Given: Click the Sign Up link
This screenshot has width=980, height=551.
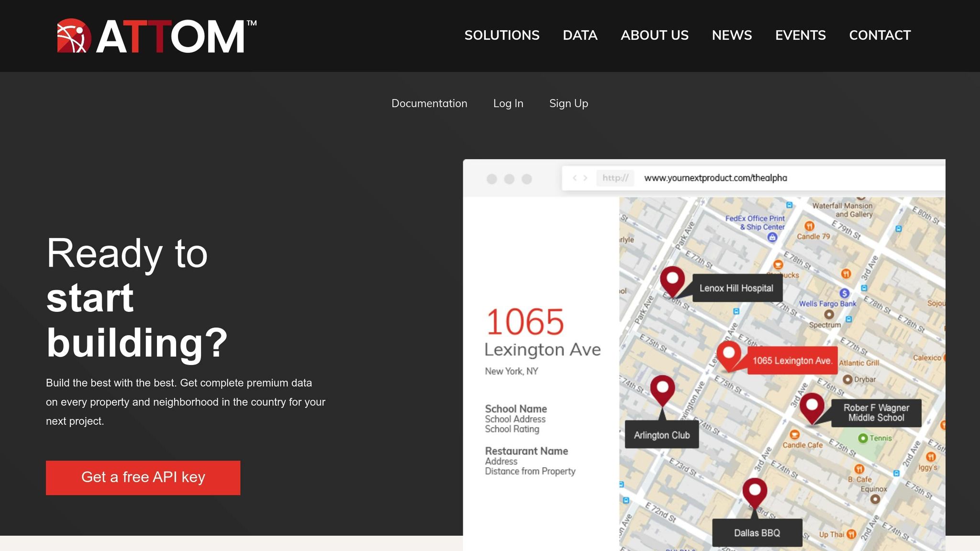Looking at the screenshot, I should (x=568, y=103).
